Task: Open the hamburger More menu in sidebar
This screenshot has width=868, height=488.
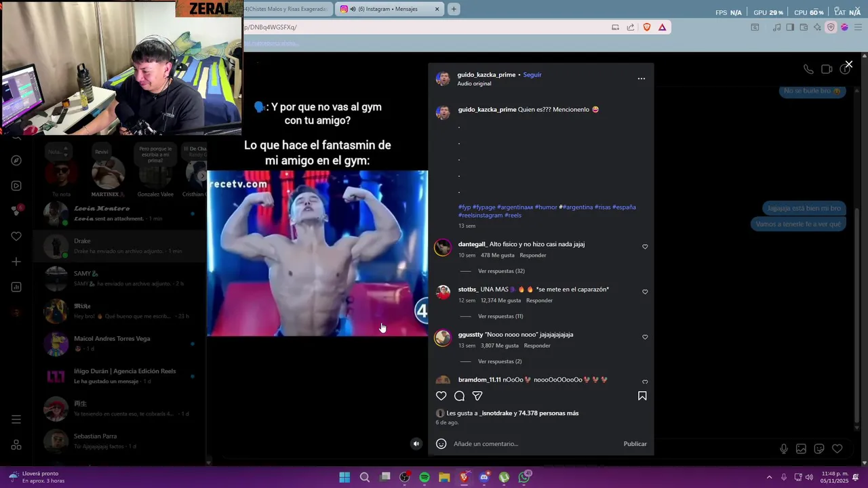Action: 16,420
